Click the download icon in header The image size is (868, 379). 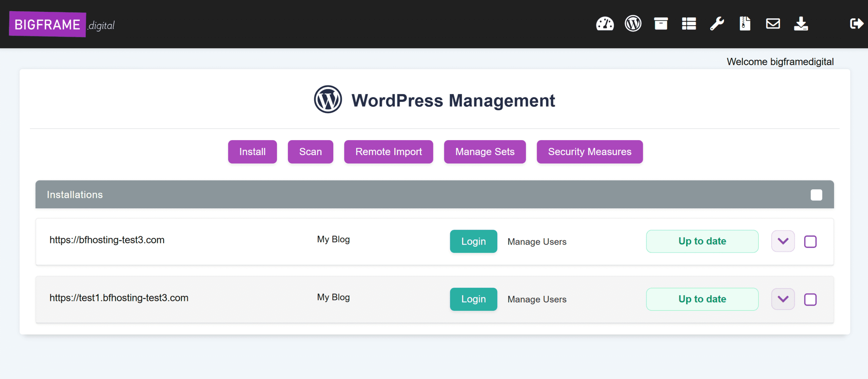[x=801, y=24]
